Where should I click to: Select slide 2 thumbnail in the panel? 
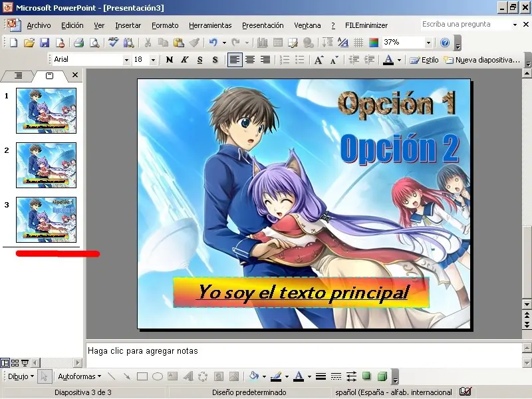coord(46,165)
